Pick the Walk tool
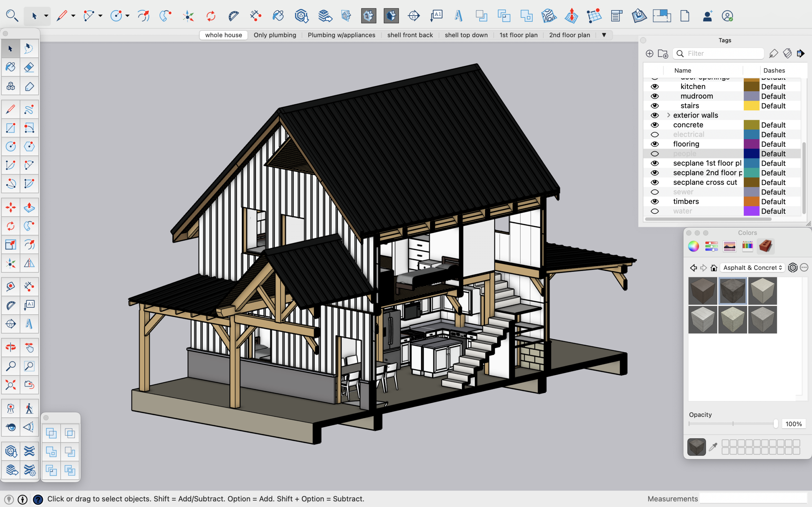The width and height of the screenshot is (812, 507). point(29,408)
